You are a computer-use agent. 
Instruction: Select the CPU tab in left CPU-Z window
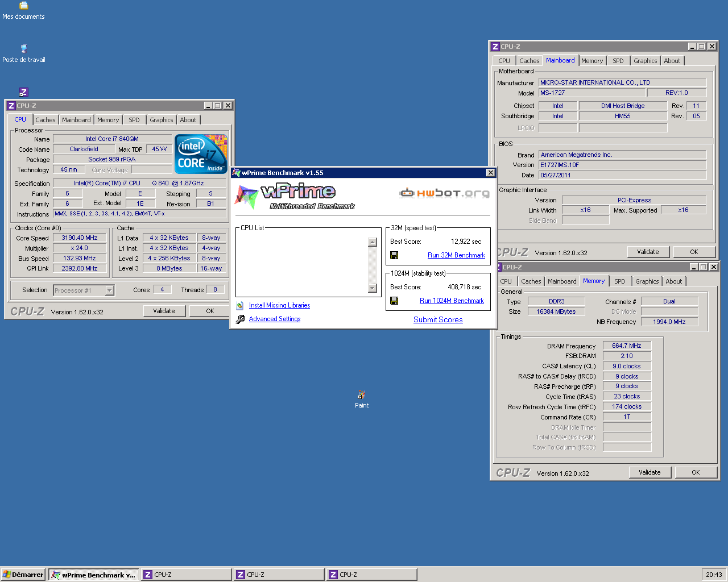pos(20,119)
